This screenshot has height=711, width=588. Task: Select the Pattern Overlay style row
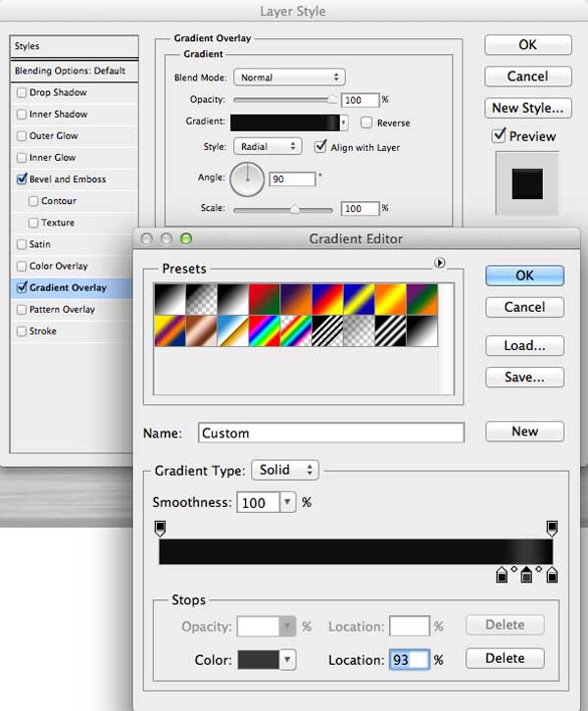73,310
